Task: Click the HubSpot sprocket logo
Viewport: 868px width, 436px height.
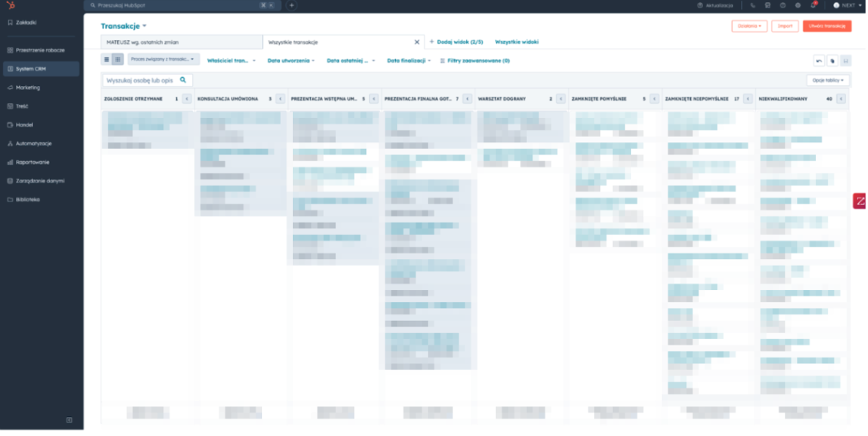Action: 11,5
